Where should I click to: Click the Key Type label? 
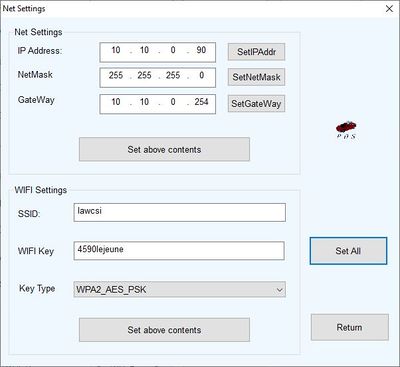point(37,289)
